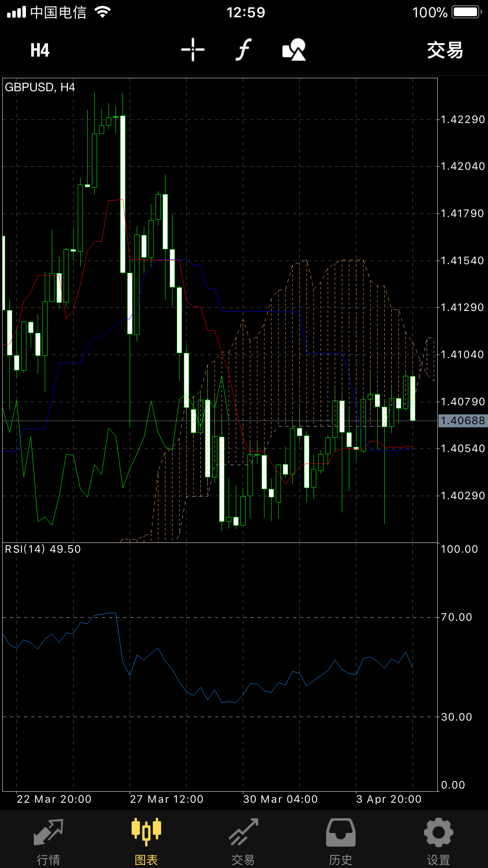
Task: Activate the crosshair tool
Action: coord(193,50)
